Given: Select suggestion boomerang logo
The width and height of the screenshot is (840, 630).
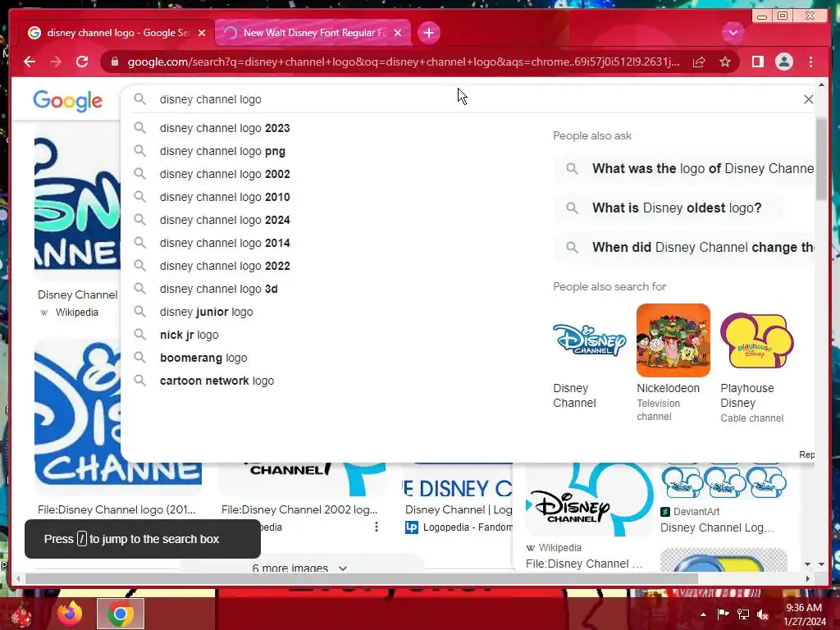Looking at the screenshot, I should click(x=203, y=358).
